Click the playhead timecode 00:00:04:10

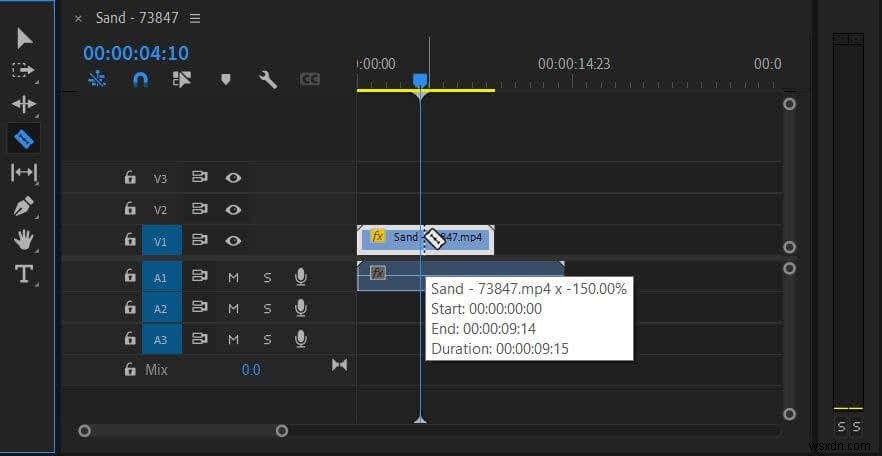pyautogui.click(x=136, y=53)
